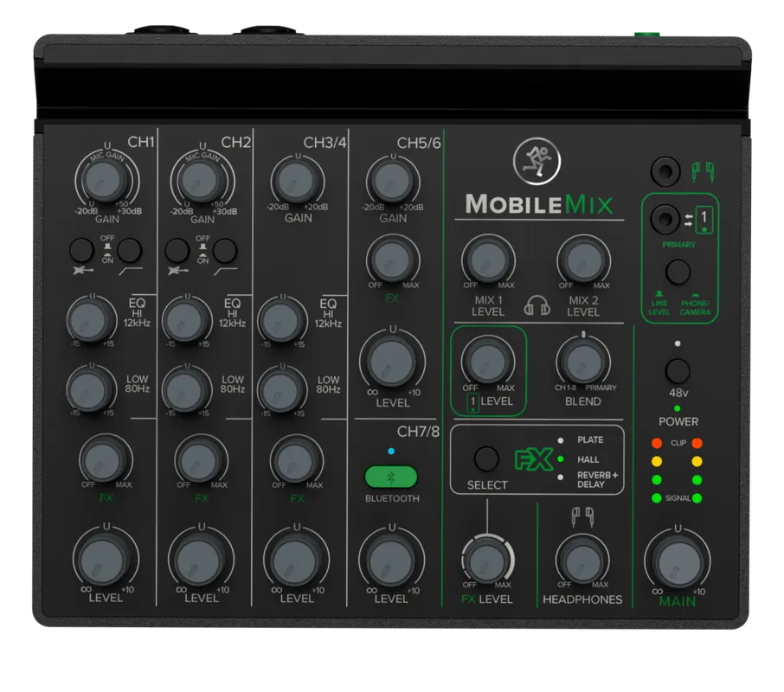Click the earbuds icon above HEADPHONES knob
The height and width of the screenshot is (692, 784).
click(x=582, y=517)
